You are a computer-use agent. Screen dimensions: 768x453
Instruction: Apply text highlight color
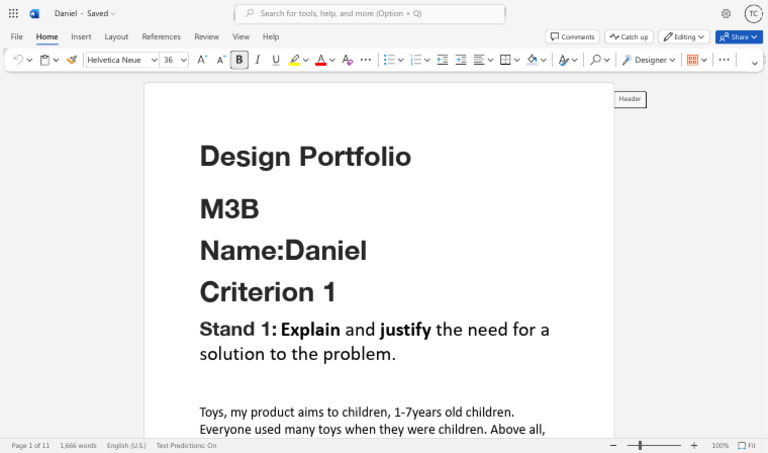[294, 60]
